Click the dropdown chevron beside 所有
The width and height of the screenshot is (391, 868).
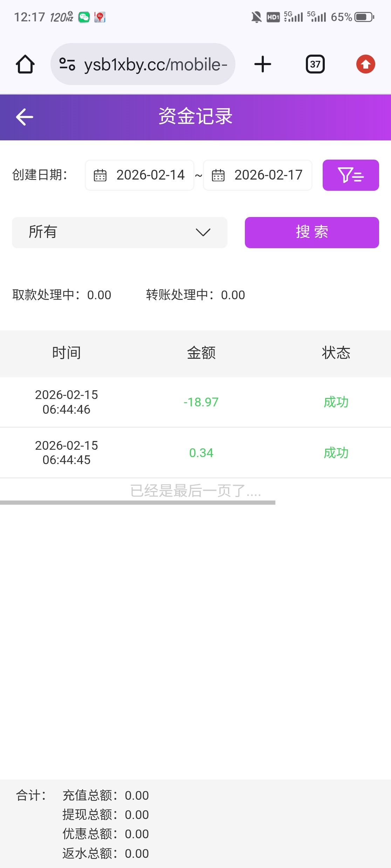203,232
